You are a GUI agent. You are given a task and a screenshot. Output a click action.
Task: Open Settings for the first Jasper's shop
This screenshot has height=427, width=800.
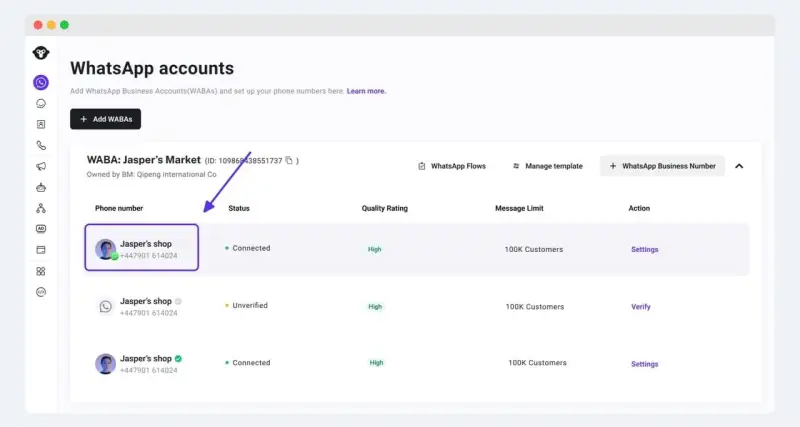[x=644, y=249]
